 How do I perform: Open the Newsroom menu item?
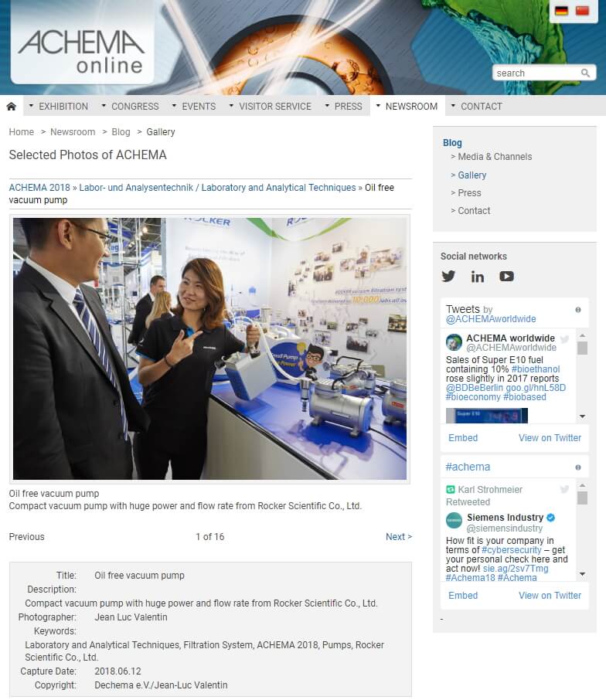coord(407,107)
